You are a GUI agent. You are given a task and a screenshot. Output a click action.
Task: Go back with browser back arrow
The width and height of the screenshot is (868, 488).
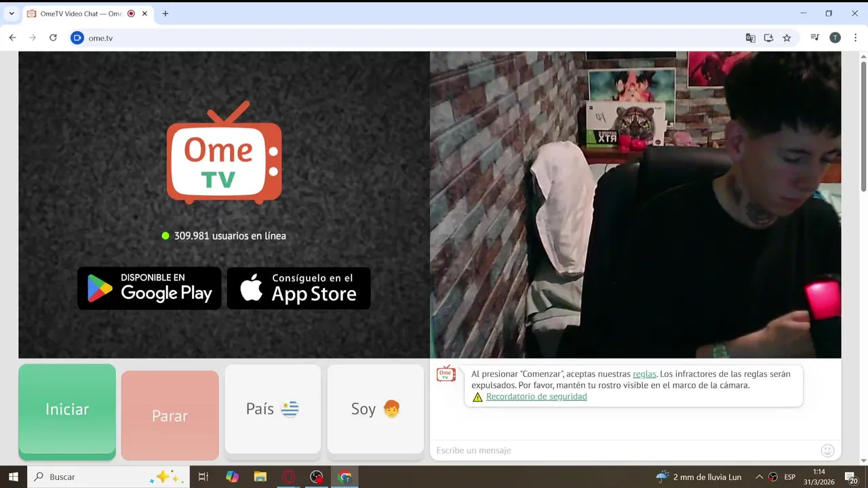pyautogui.click(x=12, y=38)
